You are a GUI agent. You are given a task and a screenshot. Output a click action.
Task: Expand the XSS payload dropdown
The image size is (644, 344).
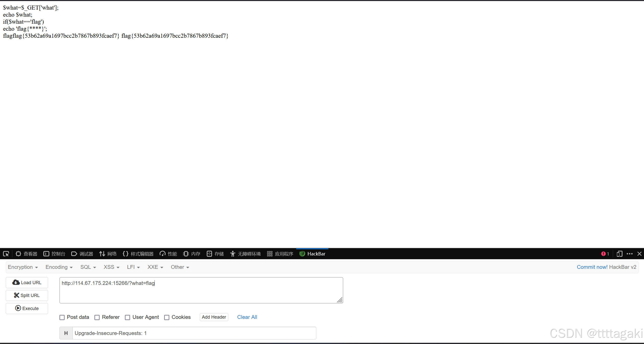pyautogui.click(x=111, y=267)
